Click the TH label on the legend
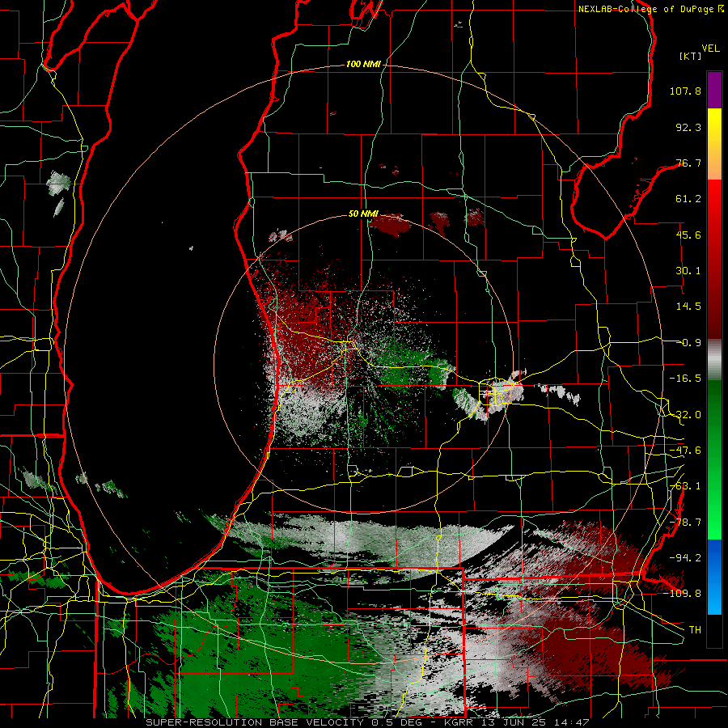Screen dimensions: 728x728 pyautogui.click(x=695, y=630)
